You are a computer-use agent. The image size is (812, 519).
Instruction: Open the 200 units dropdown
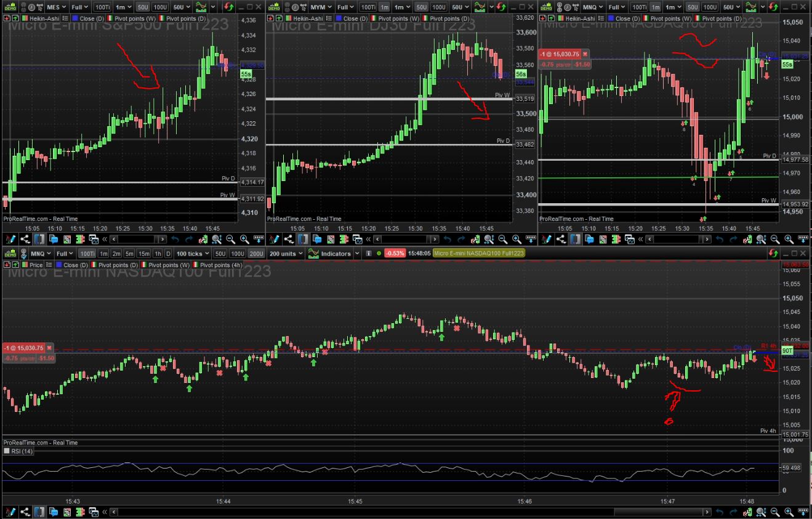(x=286, y=254)
